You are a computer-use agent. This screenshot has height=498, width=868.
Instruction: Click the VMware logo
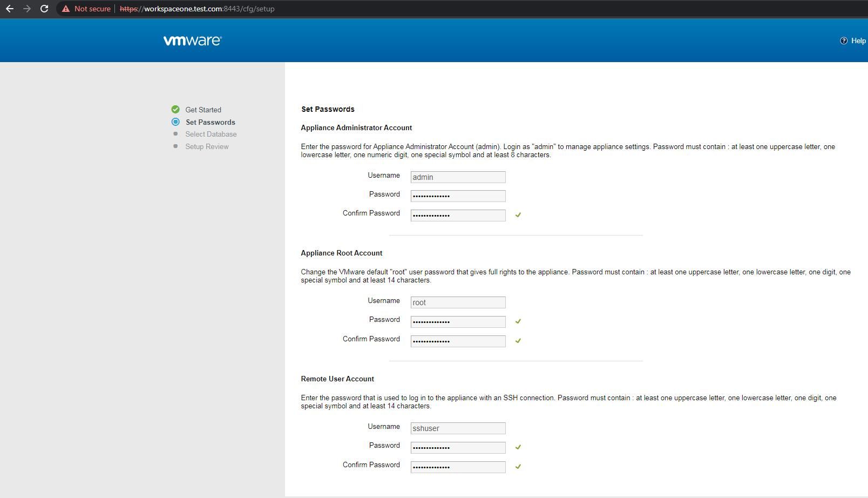pyautogui.click(x=193, y=41)
